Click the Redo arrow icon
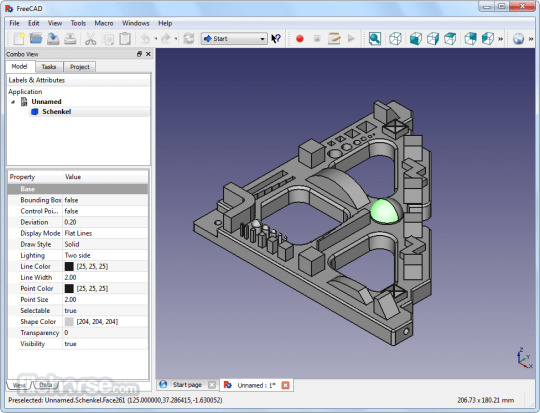540x413 pixels. [x=166, y=38]
